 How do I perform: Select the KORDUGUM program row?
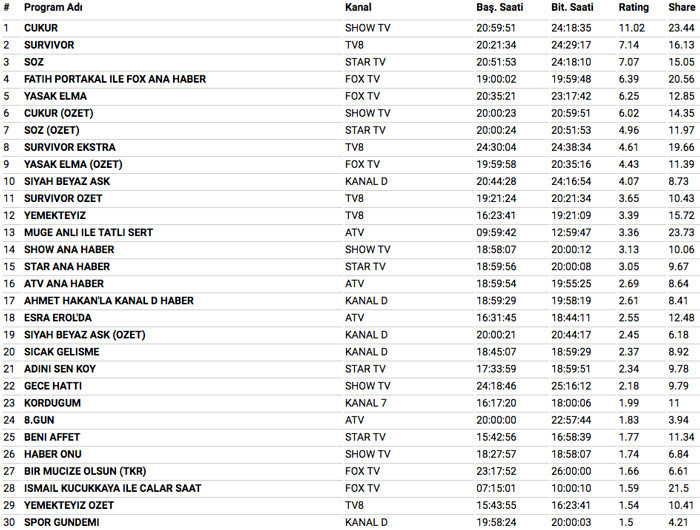pyautogui.click(x=52, y=402)
